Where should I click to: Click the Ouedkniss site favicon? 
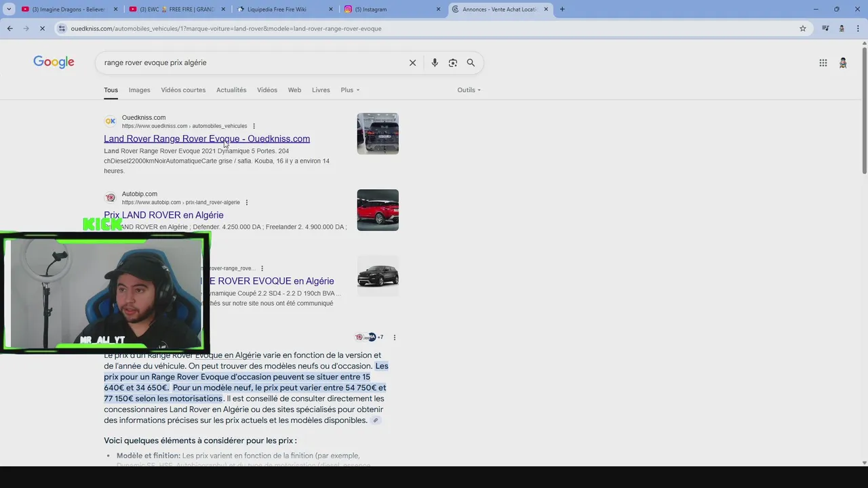[110, 121]
